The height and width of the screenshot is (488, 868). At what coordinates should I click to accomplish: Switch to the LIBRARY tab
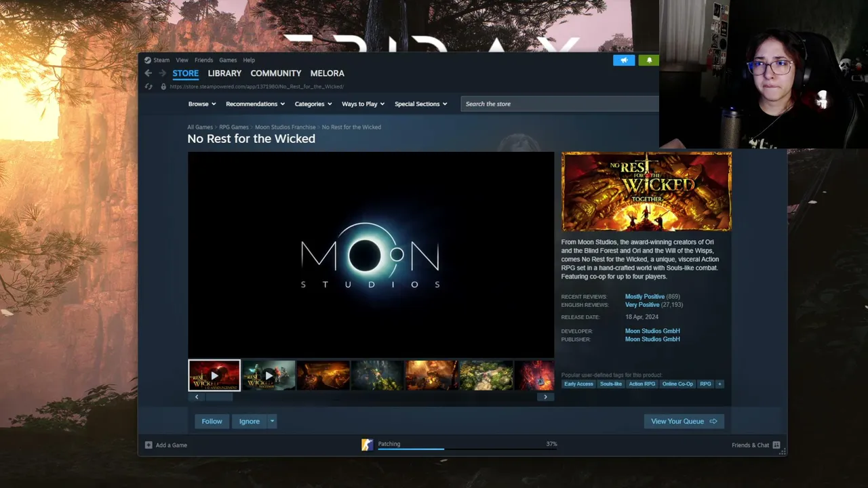pos(224,73)
